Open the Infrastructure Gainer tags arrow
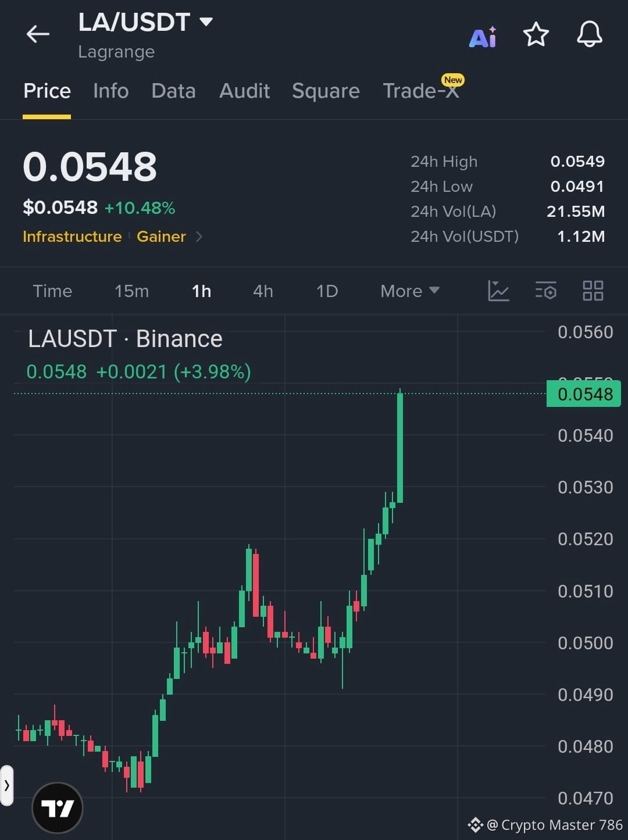The height and width of the screenshot is (840, 628). [199, 237]
